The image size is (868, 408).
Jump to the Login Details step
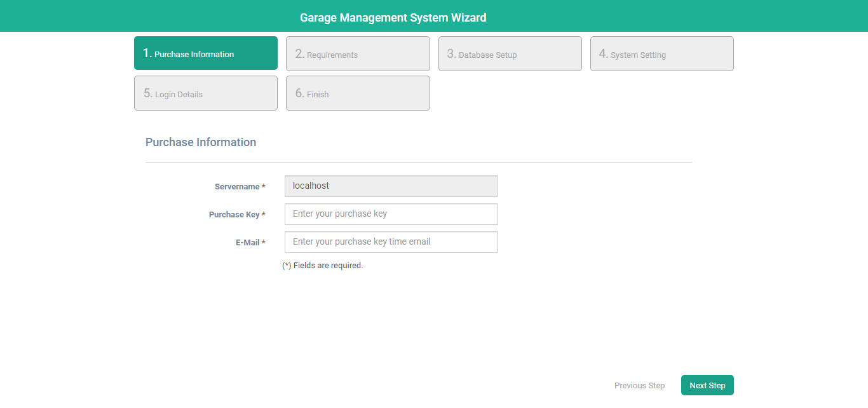[205, 93]
